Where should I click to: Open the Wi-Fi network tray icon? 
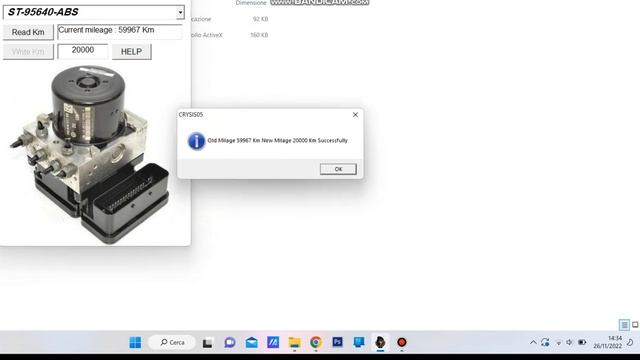(558, 342)
